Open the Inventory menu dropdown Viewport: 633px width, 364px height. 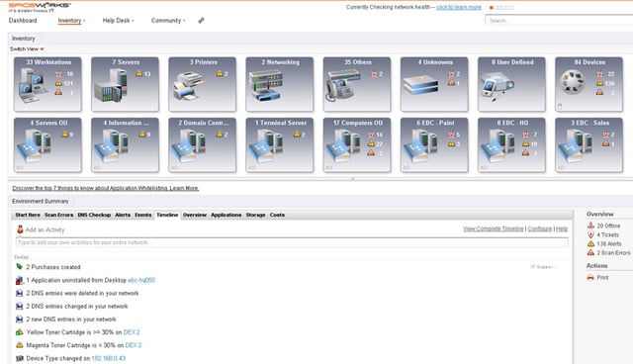pos(71,21)
